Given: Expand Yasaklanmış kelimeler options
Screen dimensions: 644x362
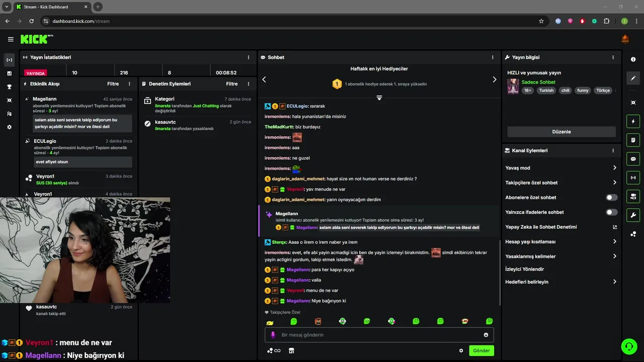Looking at the screenshot, I should coord(614,256).
